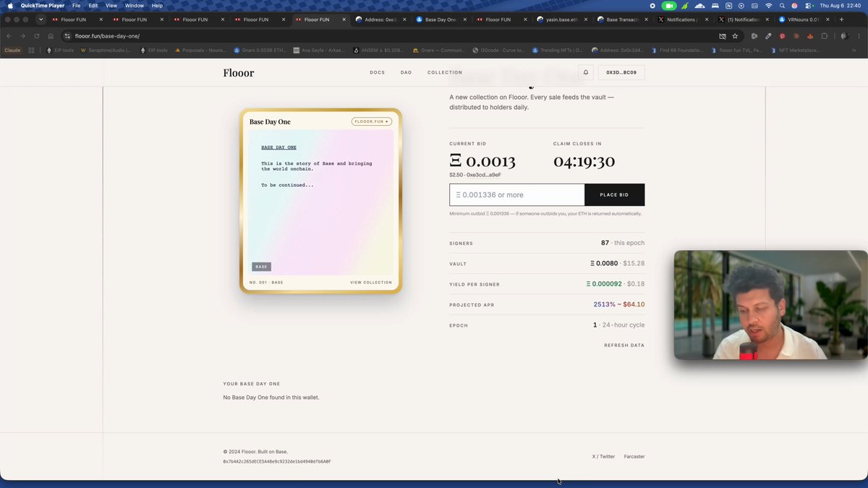Viewport: 868px width, 488px height.
Task: Click the VIEW COLLECTION link on the card
Action: coord(371,283)
